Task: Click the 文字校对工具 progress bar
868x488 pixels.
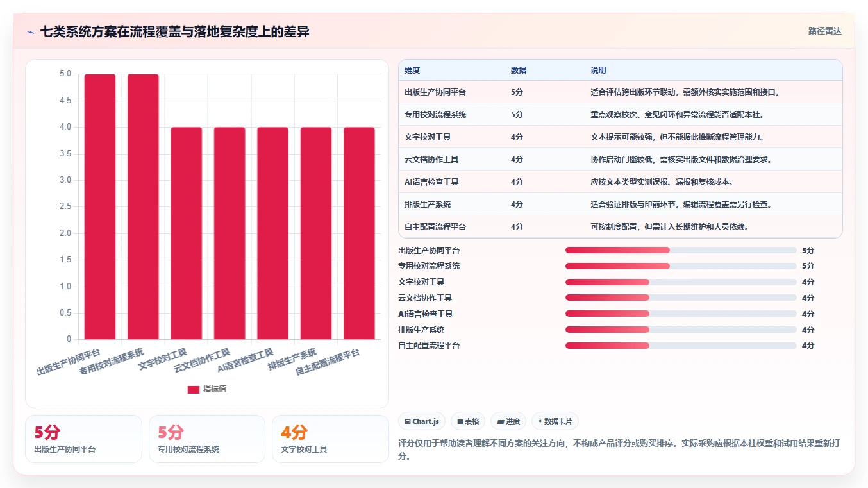Action: 681,282
